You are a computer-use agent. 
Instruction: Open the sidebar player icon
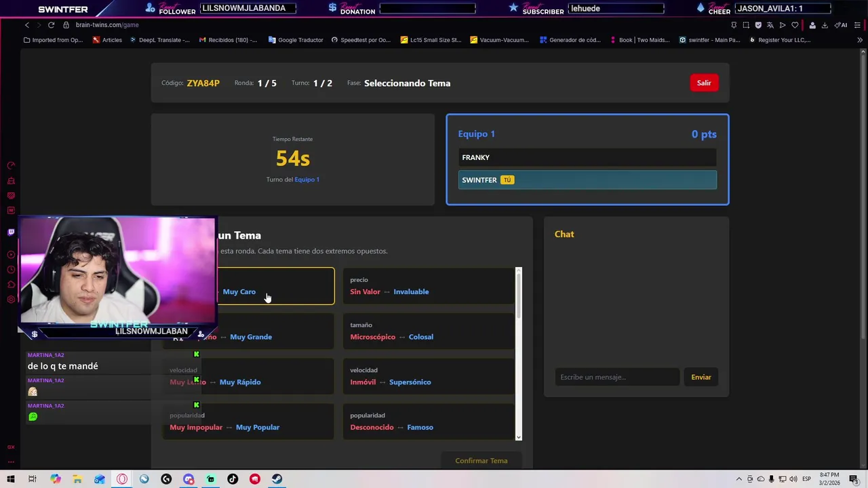11,255
